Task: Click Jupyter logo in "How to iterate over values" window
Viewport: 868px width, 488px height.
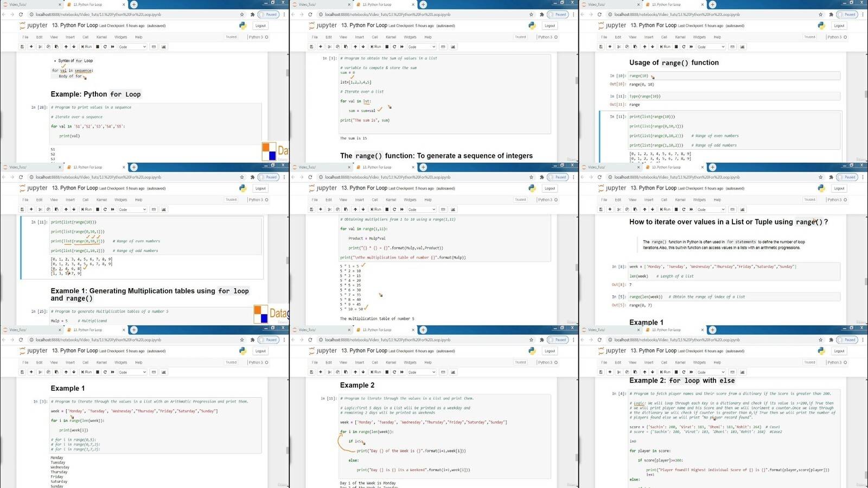Action: (612, 188)
